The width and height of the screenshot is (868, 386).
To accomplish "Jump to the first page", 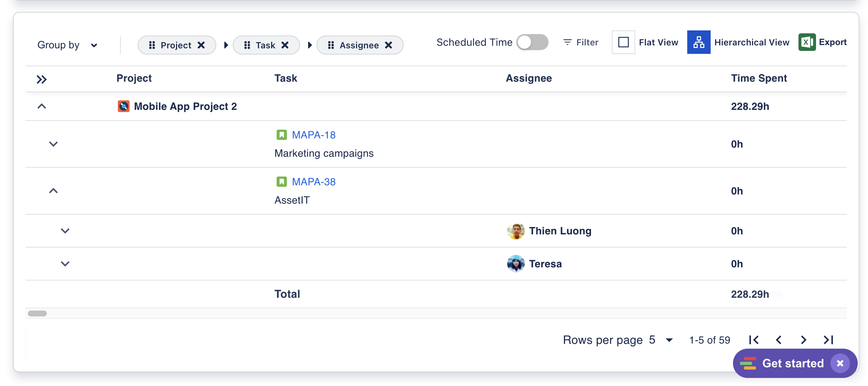I will tap(754, 340).
